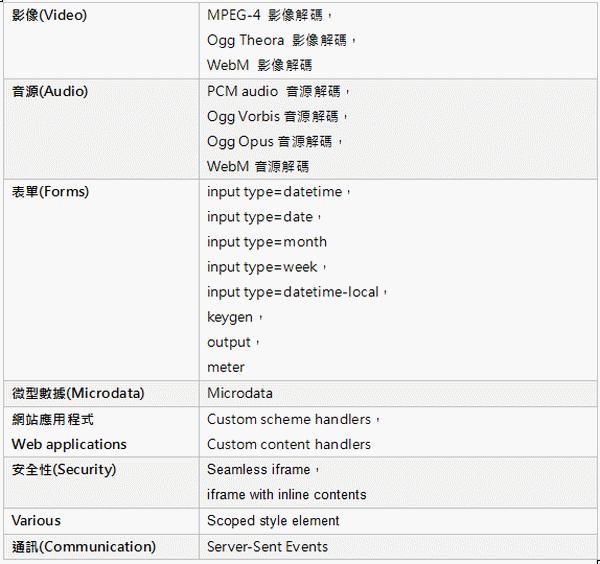Click the input type=datetime entry
600x564 pixels.
(274, 192)
